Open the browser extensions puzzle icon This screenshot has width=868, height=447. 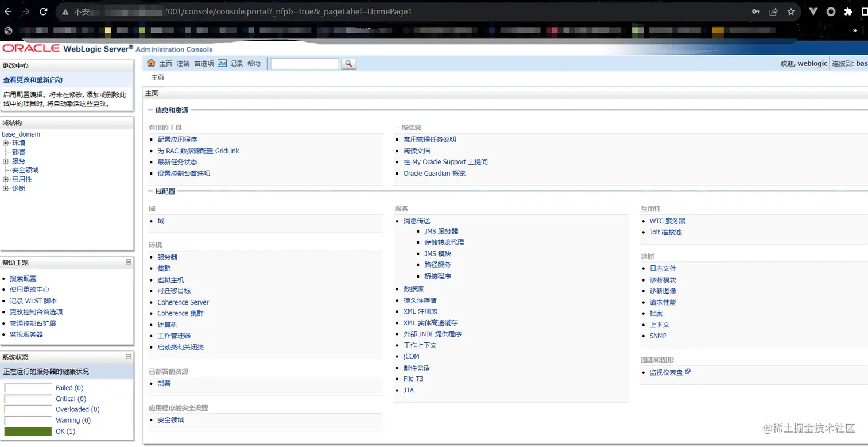[848, 11]
